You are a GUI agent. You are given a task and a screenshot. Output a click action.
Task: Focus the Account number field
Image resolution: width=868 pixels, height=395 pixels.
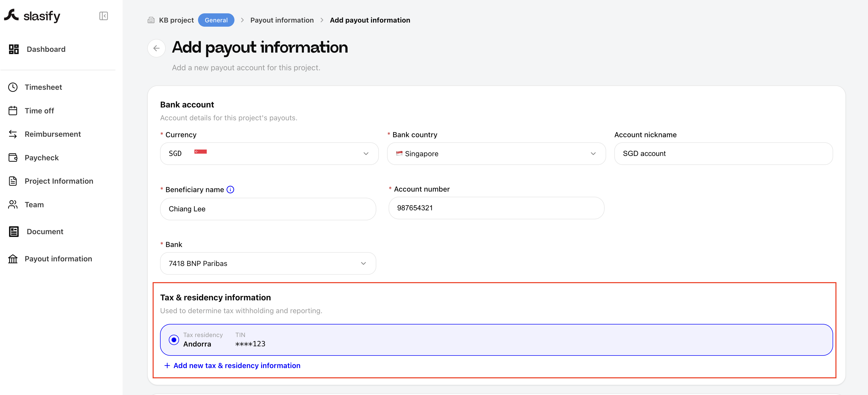[x=496, y=208]
